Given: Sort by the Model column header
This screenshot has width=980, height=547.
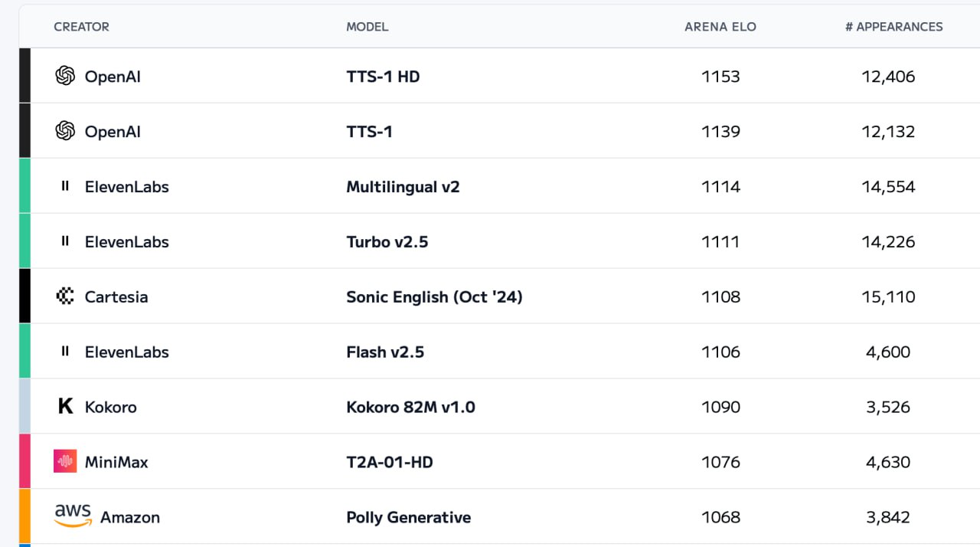Looking at the screenshot, I should [367, 27].
